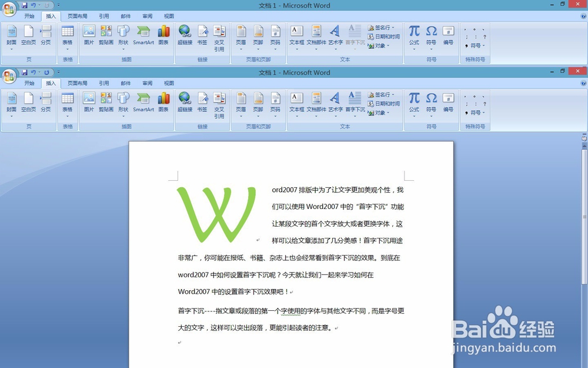The image size is (588, 368).
Task: Click text line starting ord2007 排版中
Action: (x=338, y=190)
